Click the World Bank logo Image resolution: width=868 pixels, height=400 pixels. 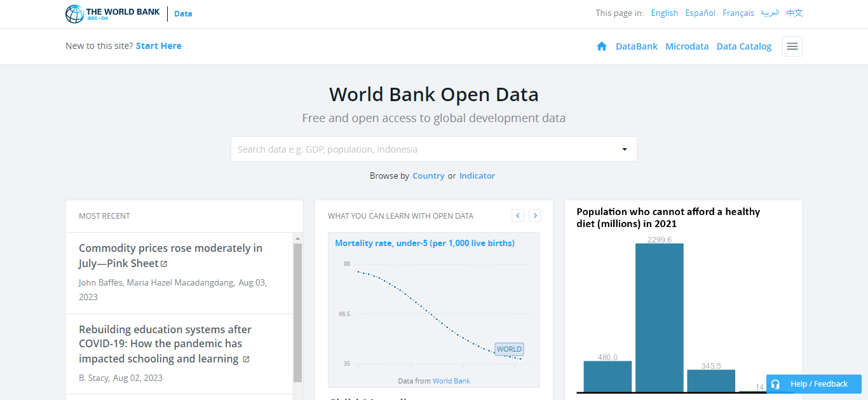(x=112, y=13)
